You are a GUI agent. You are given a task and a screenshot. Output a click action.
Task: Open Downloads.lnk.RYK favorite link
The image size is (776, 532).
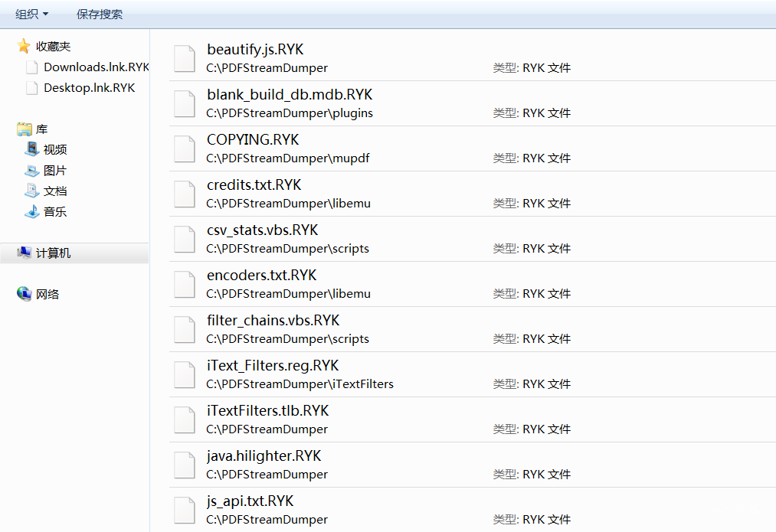pyautogui.click(x=97, y=67)
